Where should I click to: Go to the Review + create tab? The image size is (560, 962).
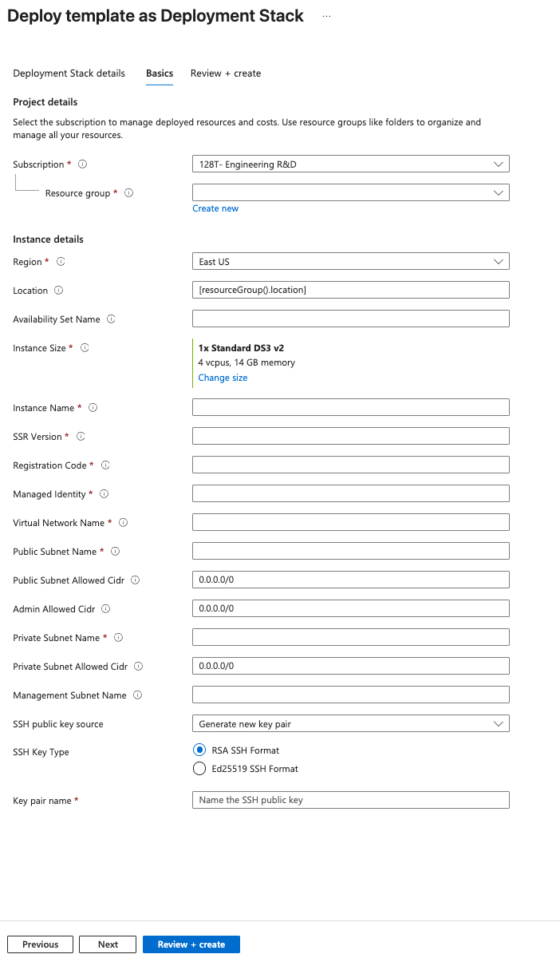(226, 73)
